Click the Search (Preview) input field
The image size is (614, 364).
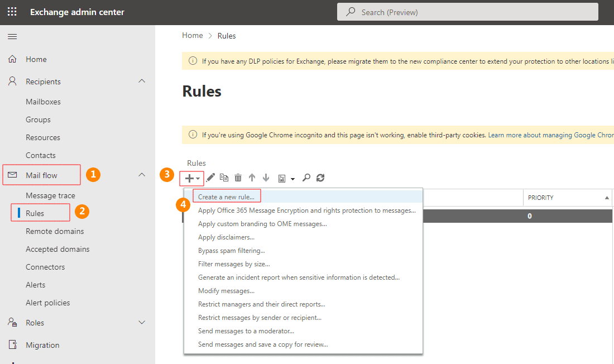point(467,12)
